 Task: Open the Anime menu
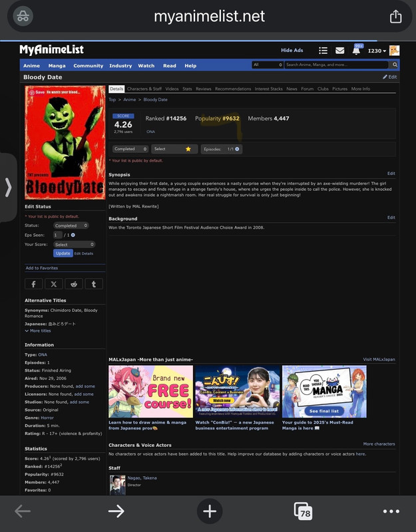pos(31,66)
